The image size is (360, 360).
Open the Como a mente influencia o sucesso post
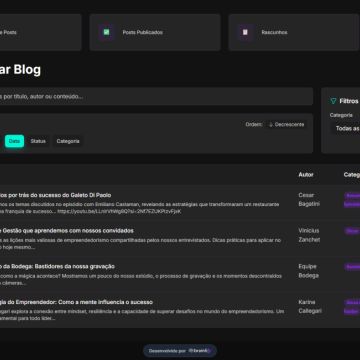pos(76,302)
